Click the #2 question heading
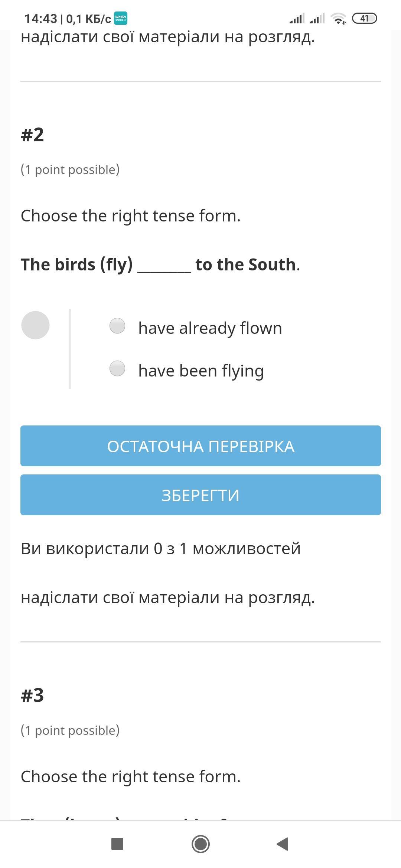401x868 pixels. (32, 134)
